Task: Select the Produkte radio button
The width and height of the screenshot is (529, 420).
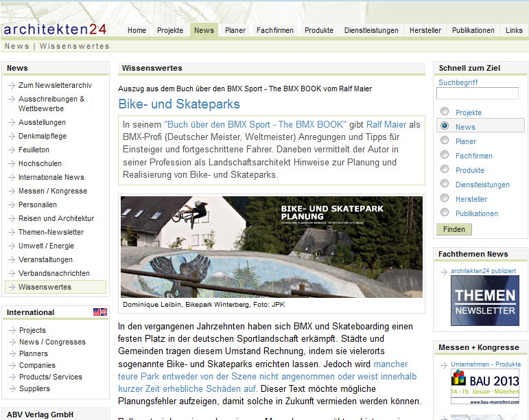Action: coord(445,170)
